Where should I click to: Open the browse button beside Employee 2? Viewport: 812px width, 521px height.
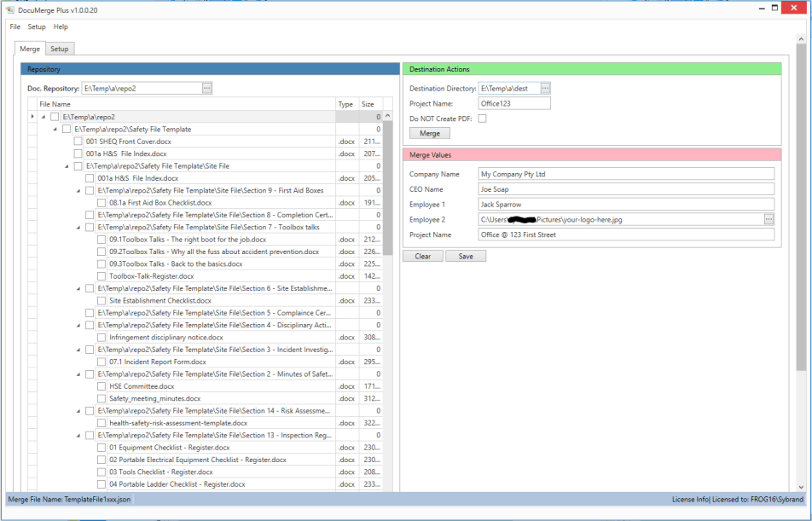pyautogui.click(x=768, y=219)
